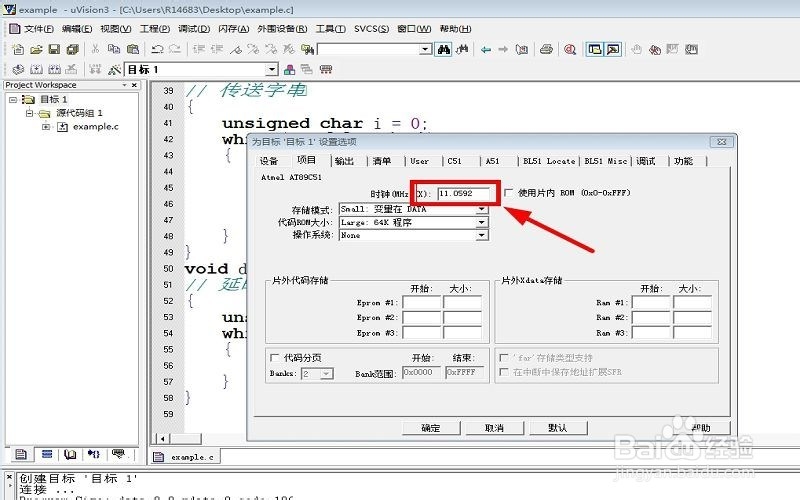Switch to 清单 tab

coord(382,161)
